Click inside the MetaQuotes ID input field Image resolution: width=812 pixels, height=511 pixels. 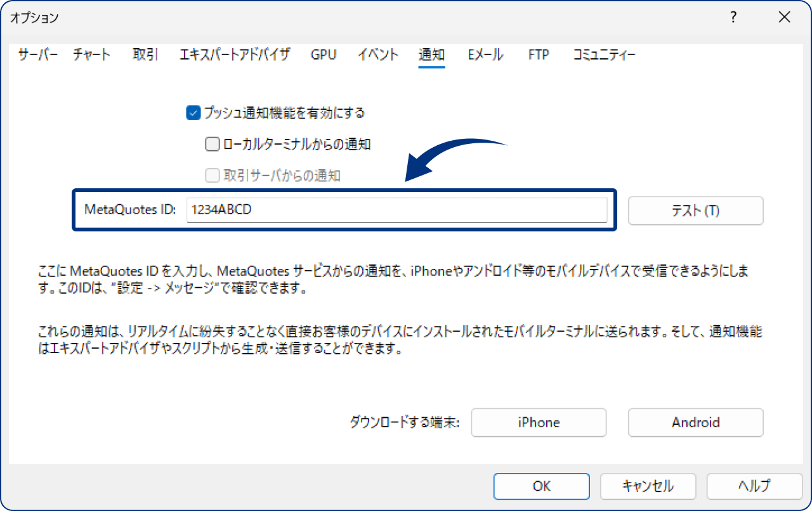click(398, 210)
